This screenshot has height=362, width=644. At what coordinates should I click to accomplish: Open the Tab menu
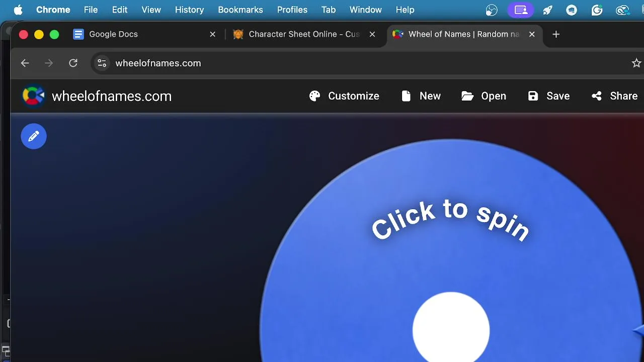329,10
